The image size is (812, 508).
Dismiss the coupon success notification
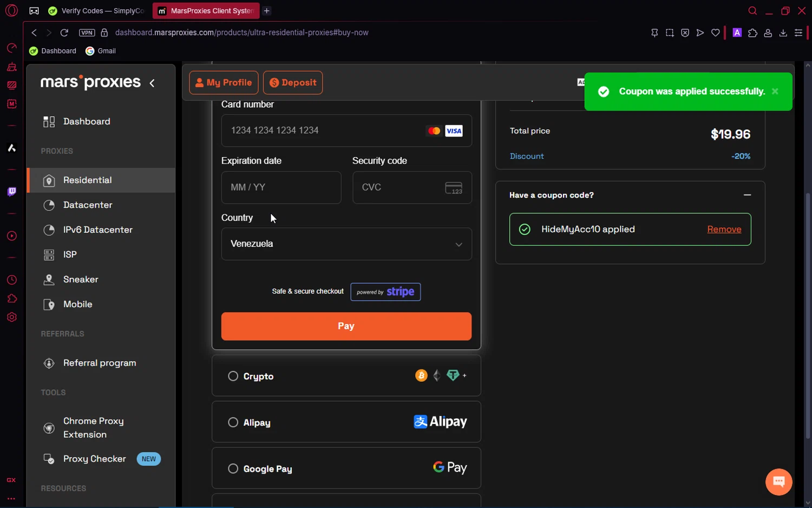775,92
